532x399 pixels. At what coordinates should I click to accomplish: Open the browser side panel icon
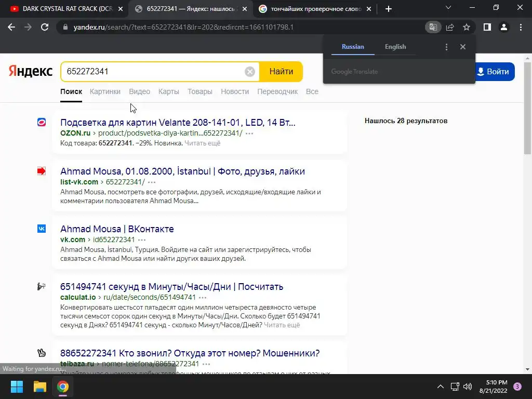point(487,27)
